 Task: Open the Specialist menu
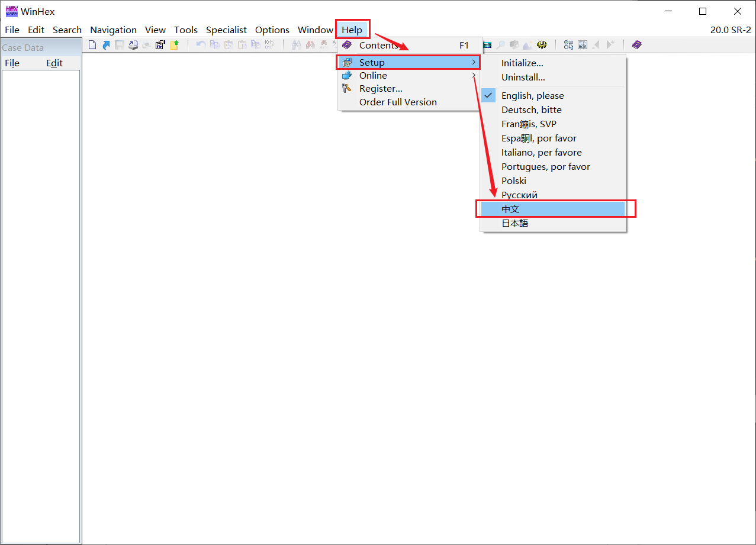[226, 30]
